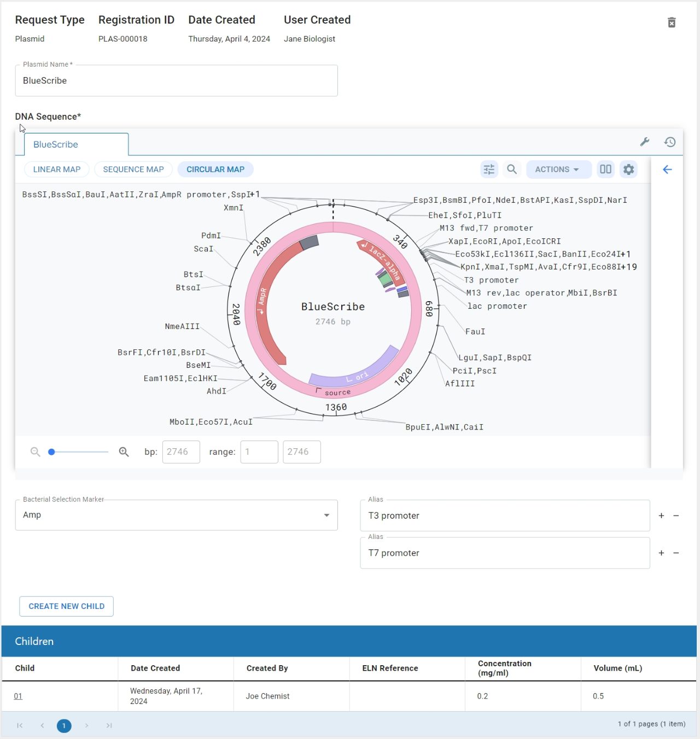Open the visibility filter sliders icon
Image resolution: width=700 pixels, height=739 pixels.
[x=489, y=169]
